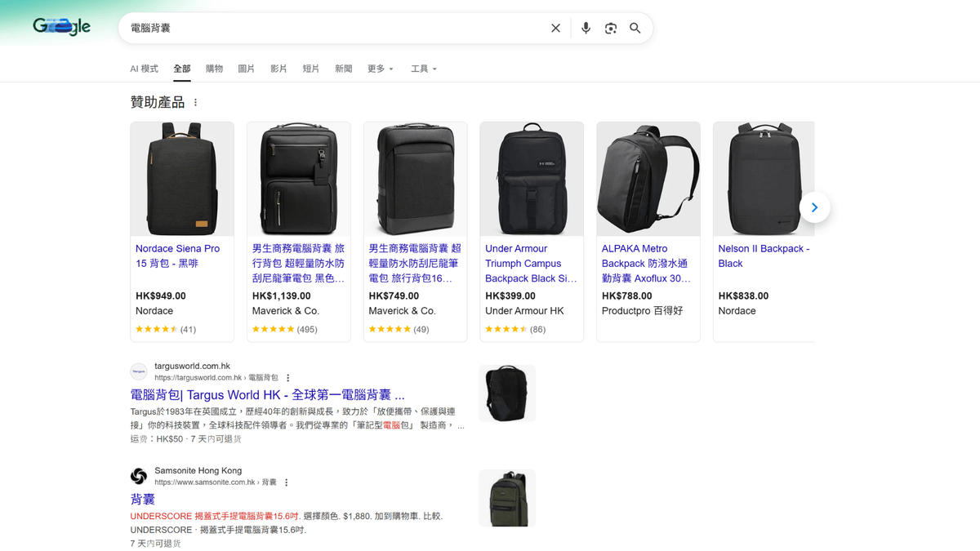Click the targusworld.com.hk site icon

click(139, 371)
